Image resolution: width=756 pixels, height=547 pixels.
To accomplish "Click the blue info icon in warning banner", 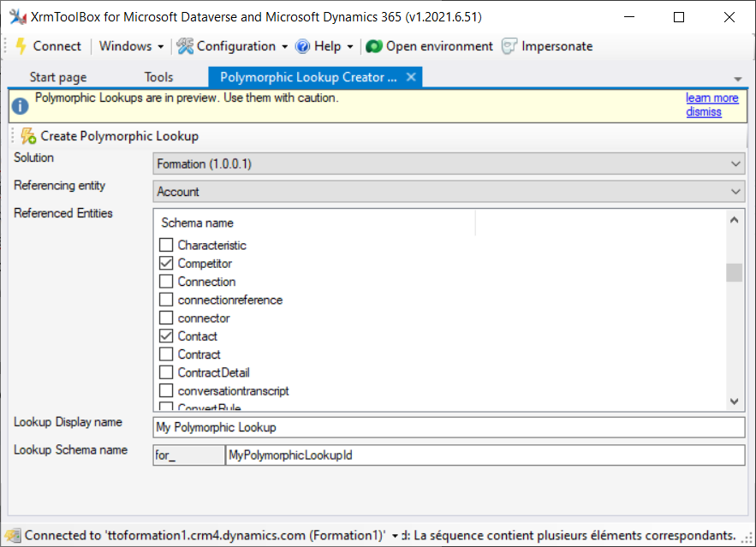I will pos(21,106).
